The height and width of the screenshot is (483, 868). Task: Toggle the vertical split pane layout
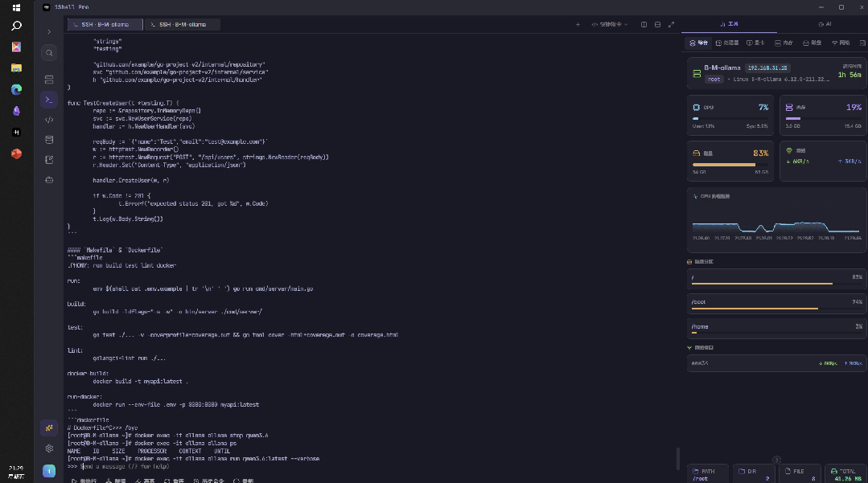click(x=644, y=24)
